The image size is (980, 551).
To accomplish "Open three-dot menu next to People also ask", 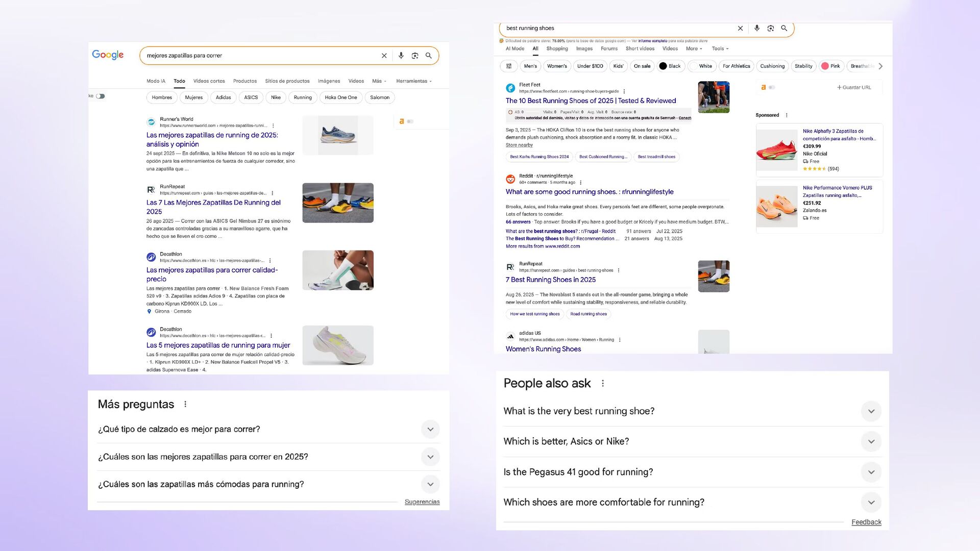I will click(603, 383).
